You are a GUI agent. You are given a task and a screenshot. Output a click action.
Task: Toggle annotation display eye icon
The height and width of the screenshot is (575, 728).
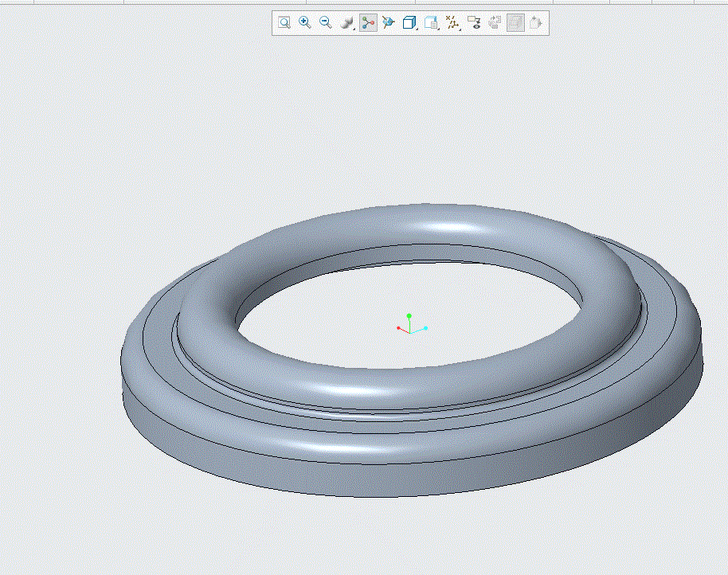(x=474, y=23)
